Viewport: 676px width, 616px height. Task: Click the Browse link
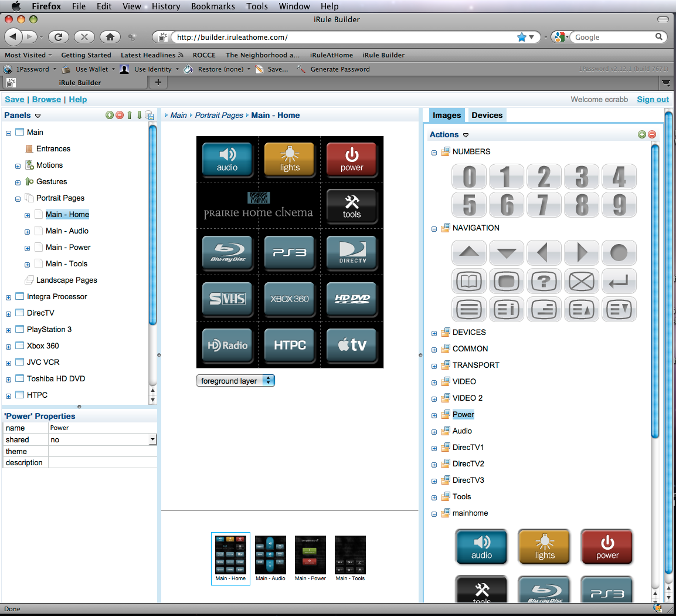coord(46,99)
